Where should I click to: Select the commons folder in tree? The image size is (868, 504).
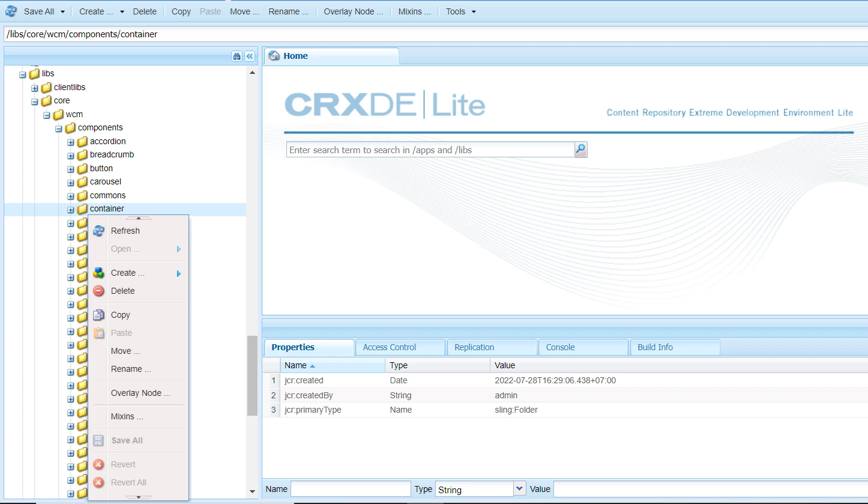107,195
